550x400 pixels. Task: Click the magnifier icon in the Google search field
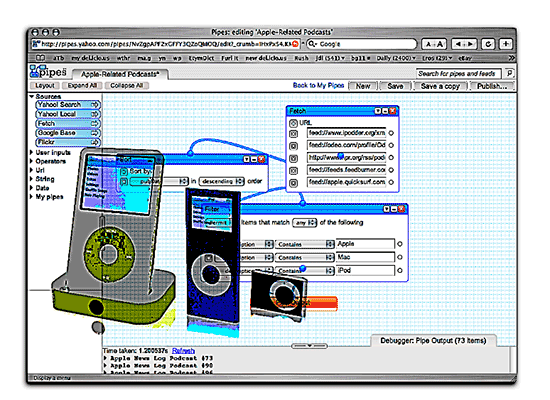pos(312,44)
